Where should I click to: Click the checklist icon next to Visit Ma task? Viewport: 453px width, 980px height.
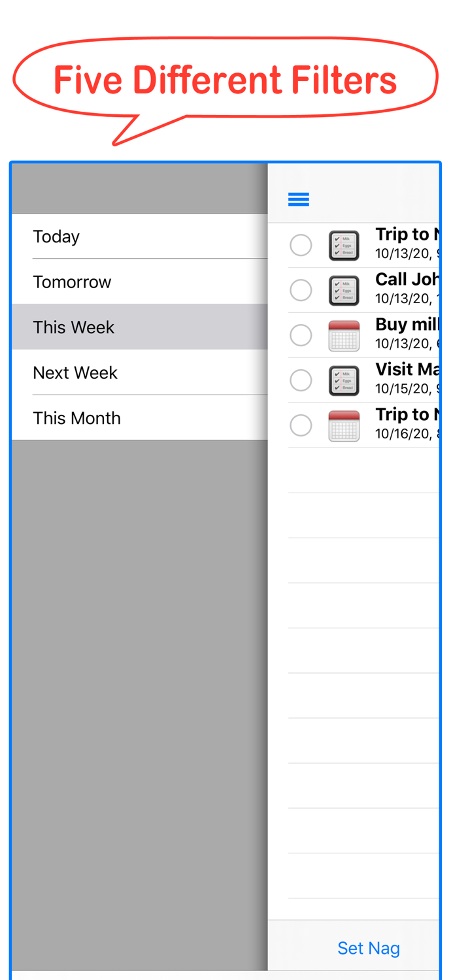coord(344,380)
